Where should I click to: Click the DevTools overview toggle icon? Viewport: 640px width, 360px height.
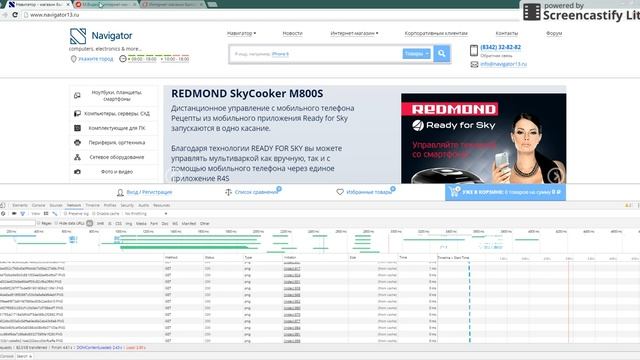[x=55, y=213]
